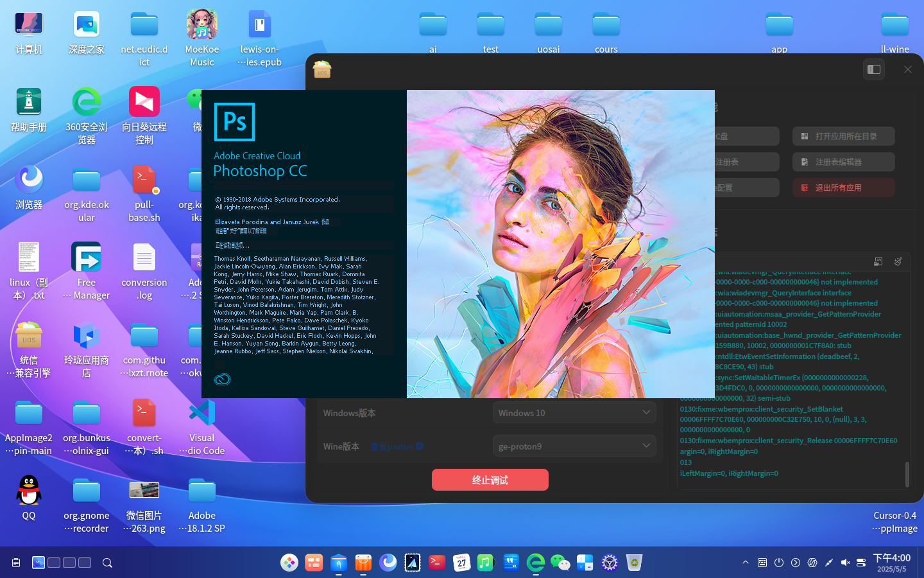Open the music player icon in the dock
924x578 pixels.
(x=486, y=563)
